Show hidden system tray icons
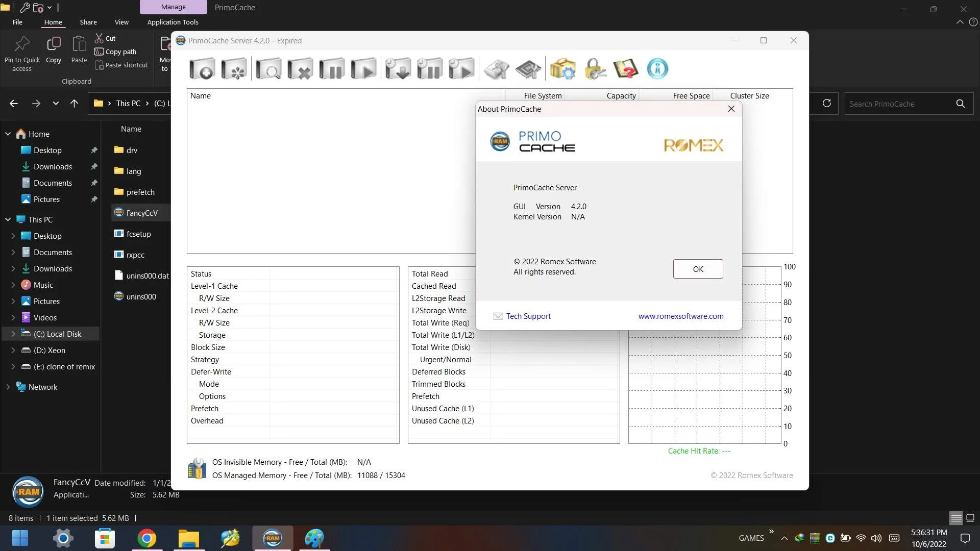This screenshot has width=980, height=551. coord(785,538)
